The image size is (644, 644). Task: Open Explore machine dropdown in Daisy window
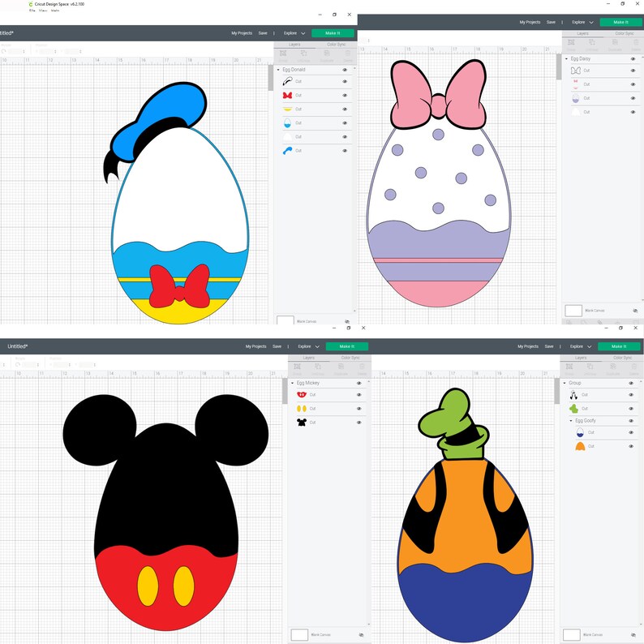tap(583, 22)
